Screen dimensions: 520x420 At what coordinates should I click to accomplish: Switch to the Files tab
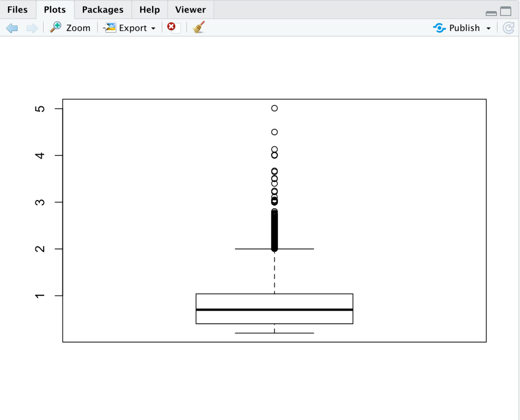pyautogui.click(x=17, y=10)
